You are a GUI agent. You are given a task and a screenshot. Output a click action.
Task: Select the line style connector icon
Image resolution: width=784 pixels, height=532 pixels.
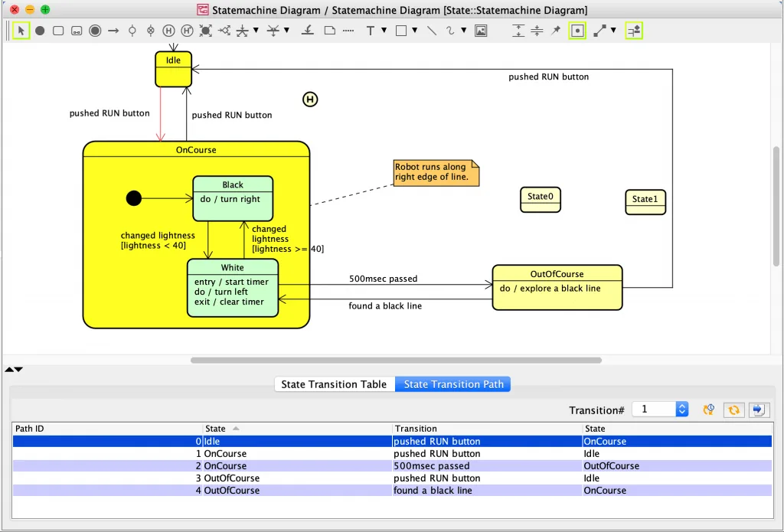tap(599, 31)
